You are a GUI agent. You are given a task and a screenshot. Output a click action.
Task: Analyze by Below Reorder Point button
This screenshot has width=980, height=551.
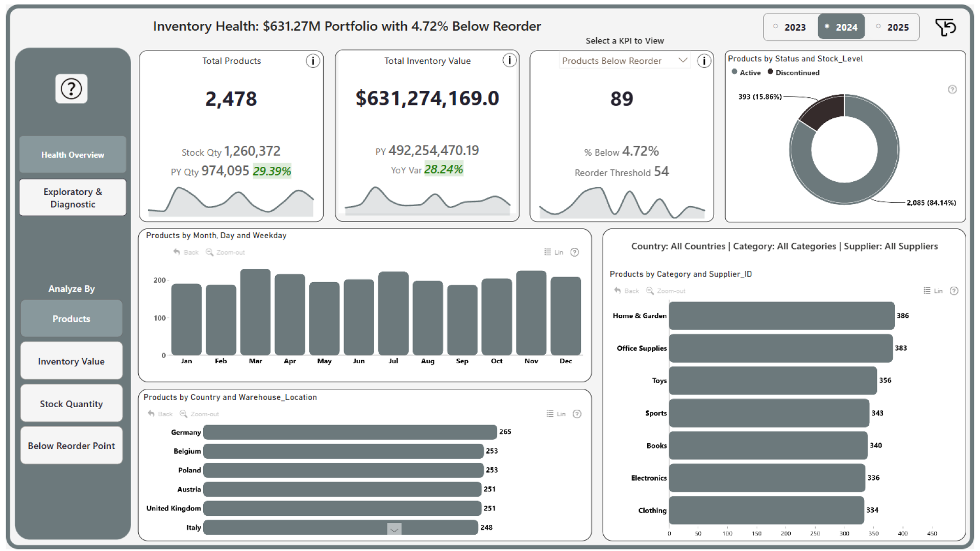71,446
